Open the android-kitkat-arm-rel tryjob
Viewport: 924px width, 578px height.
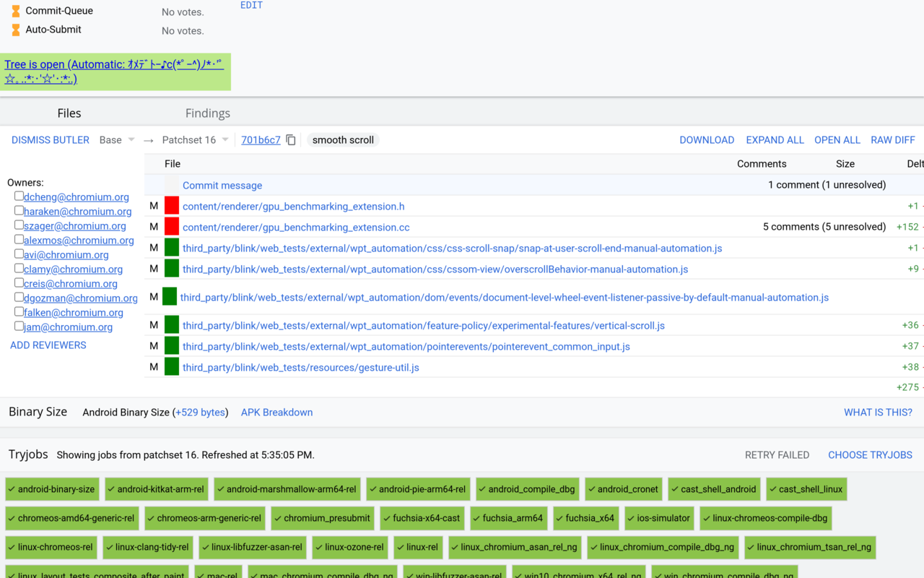pos(157,489)
